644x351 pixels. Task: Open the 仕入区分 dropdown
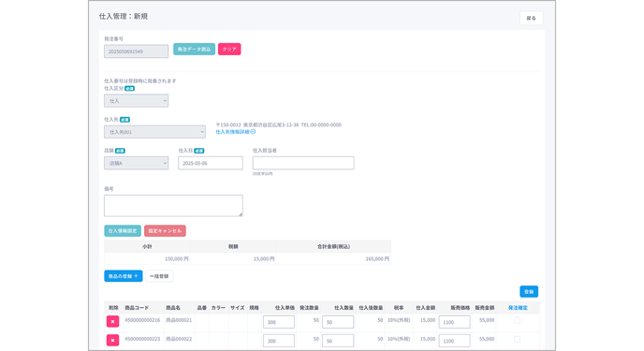pyautogui.click(x=136, y=100)
